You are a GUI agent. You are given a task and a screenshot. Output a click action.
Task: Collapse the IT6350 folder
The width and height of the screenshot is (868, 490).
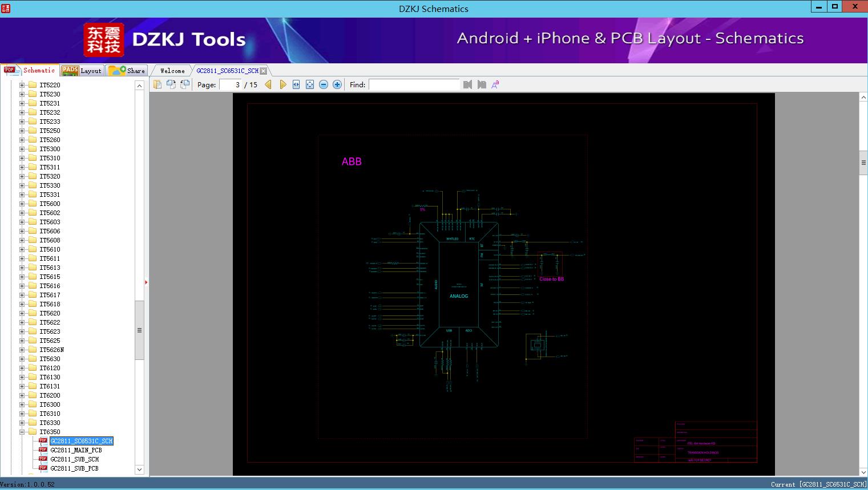point(22,432)
